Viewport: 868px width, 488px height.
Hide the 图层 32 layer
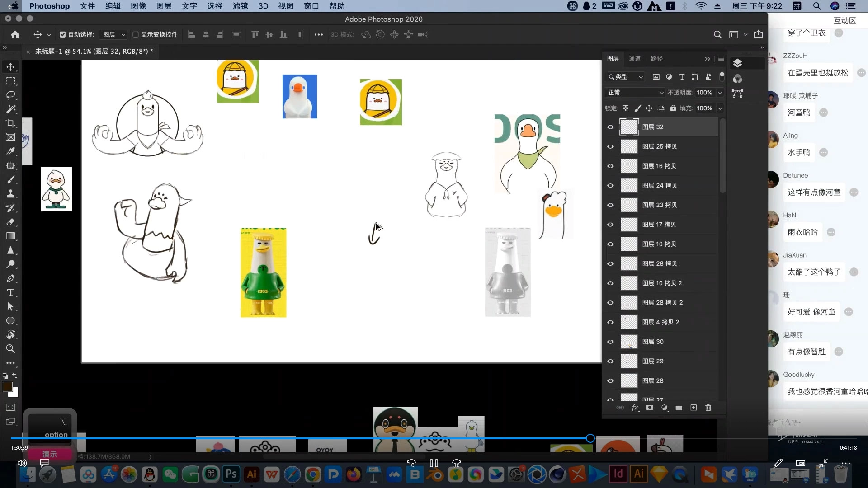pyautogui.click(x=610, y=127)
